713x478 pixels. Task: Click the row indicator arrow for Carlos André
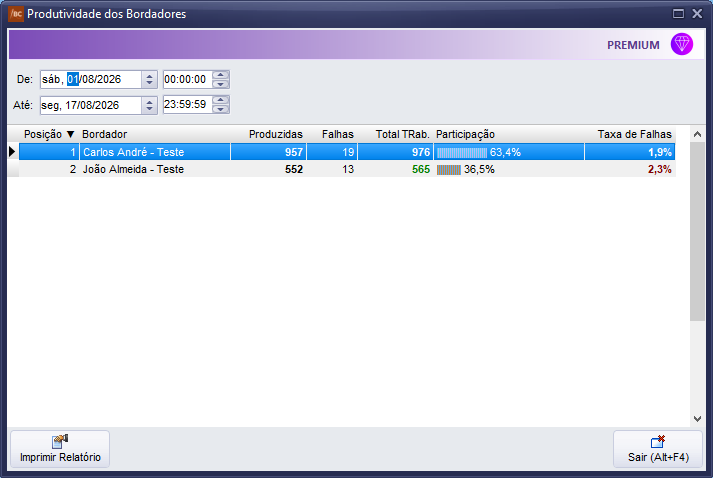coord(12,151)
